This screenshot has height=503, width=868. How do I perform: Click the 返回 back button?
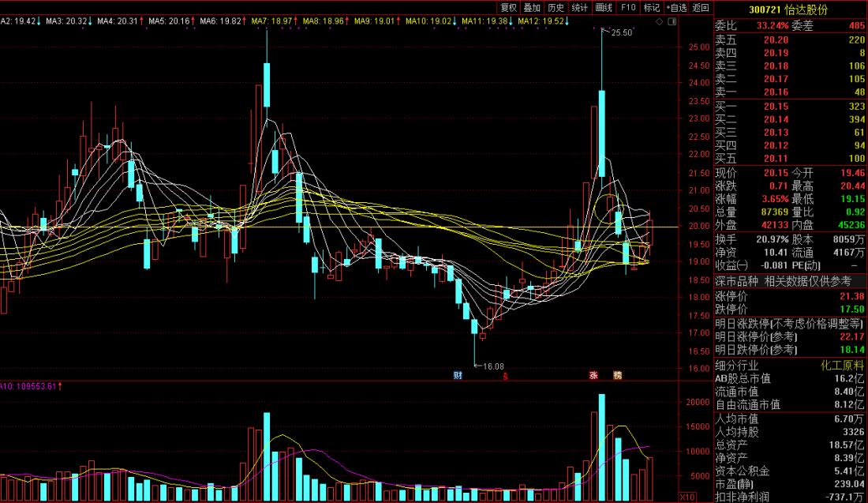(701, 7)
